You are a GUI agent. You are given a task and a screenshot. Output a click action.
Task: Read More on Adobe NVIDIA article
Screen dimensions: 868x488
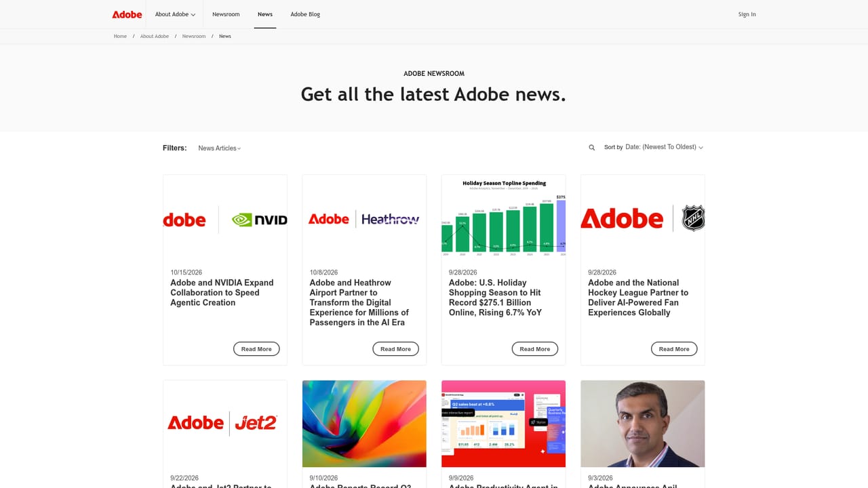256,349
